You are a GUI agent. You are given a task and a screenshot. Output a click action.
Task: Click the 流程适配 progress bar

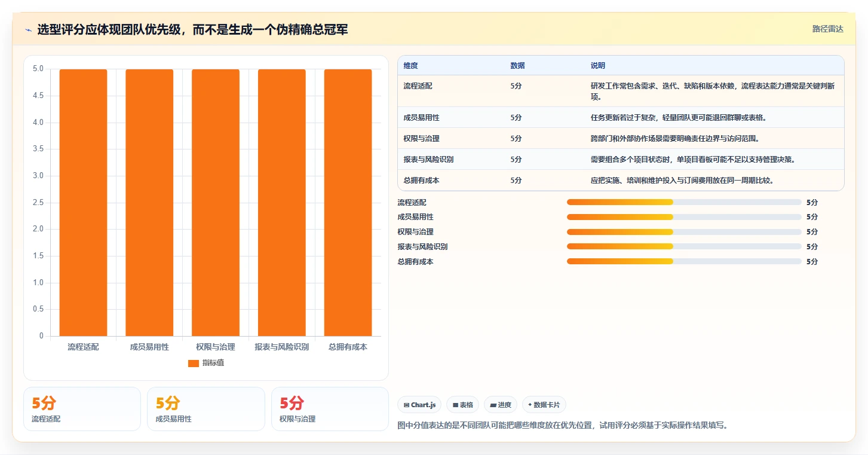pyautogui.click(x=684, y=202)
